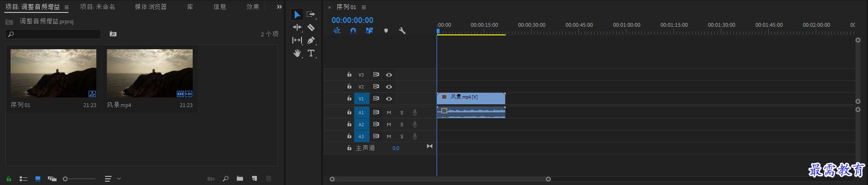Toggle V3 track lock
The image size is (868, 185).
tap(349, 75)
